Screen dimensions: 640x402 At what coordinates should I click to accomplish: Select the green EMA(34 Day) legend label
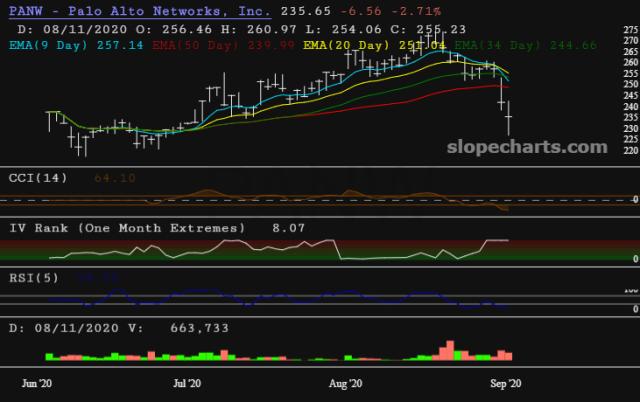[x=496, y=48]
